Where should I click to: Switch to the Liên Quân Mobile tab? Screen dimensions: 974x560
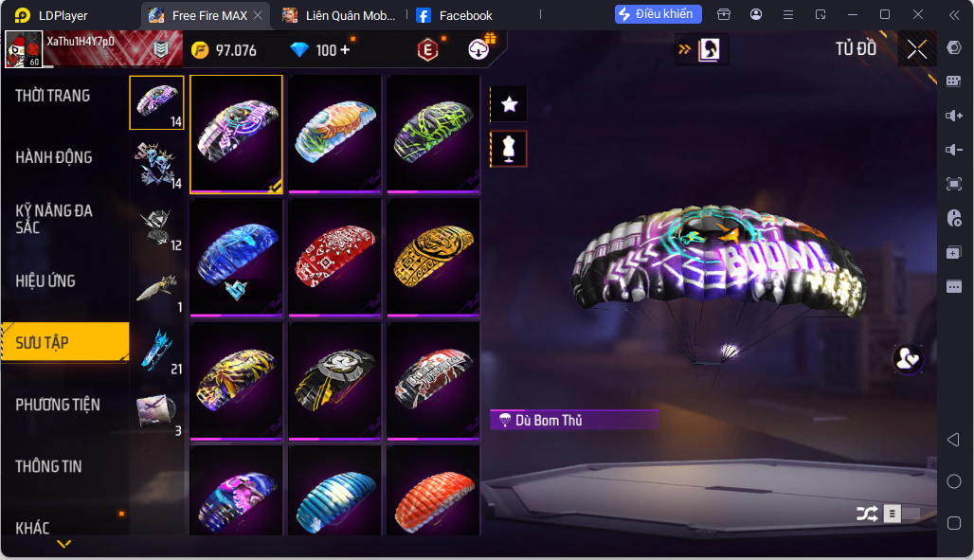tap(338, 15)
